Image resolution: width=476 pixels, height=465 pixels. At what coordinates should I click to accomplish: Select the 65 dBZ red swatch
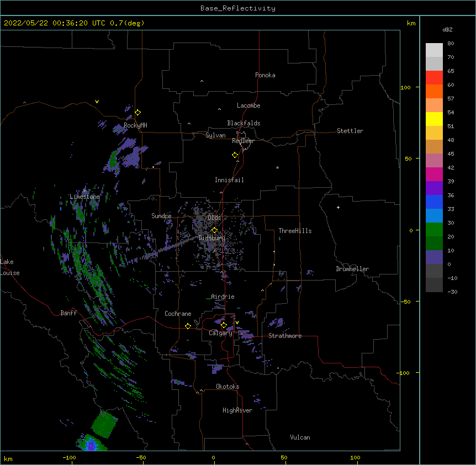point(434,78)
